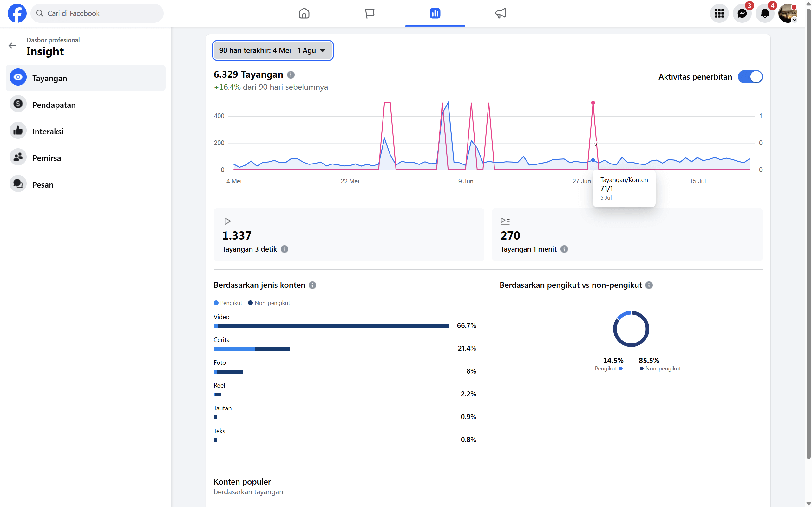Open the apps grid menu icon
This screenshot has width=812, height=507.
[719, 13]
